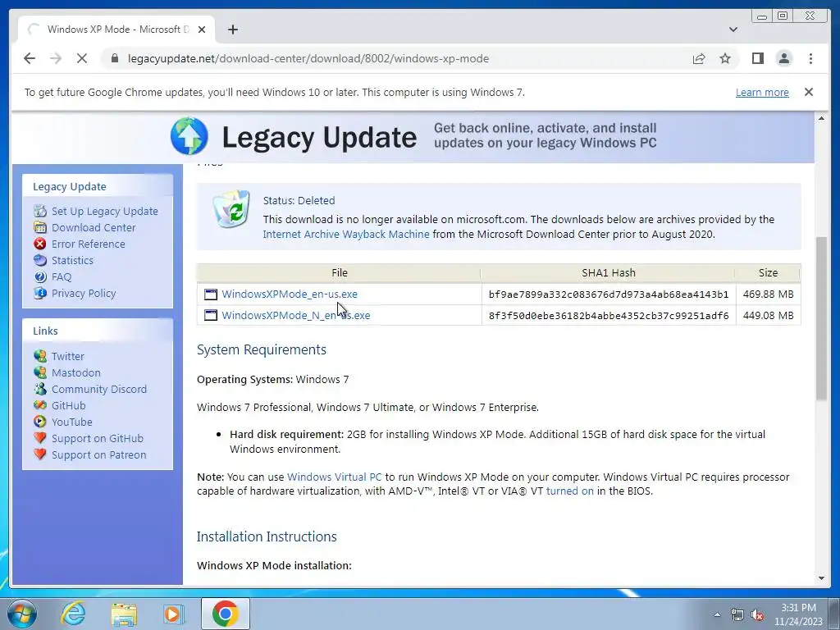Expand the tab search dropdown
Screen dimensions: 840x630
733,30
